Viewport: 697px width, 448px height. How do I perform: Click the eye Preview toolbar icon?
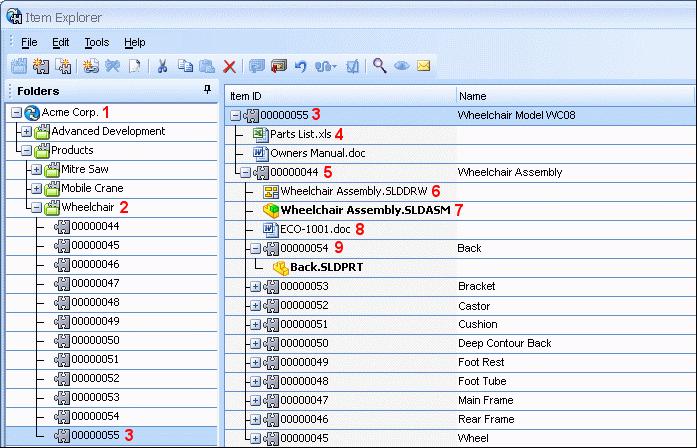coord(401,66)
